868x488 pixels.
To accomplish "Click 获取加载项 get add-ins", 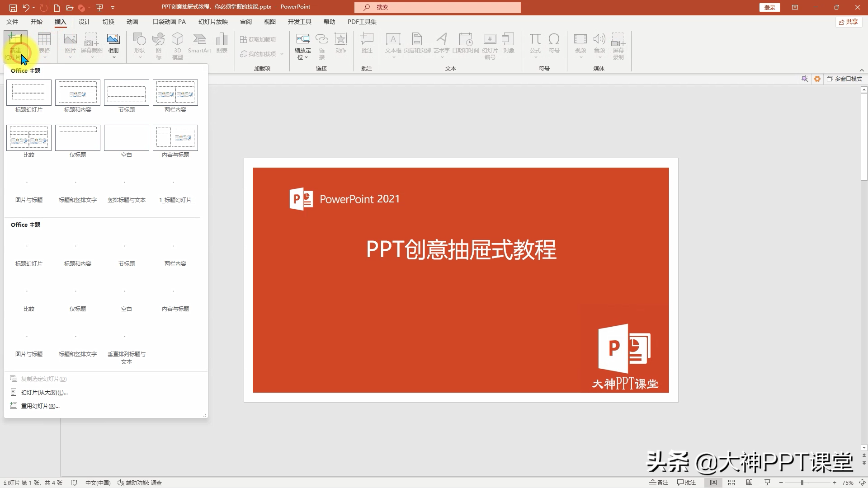I will 258,39.
